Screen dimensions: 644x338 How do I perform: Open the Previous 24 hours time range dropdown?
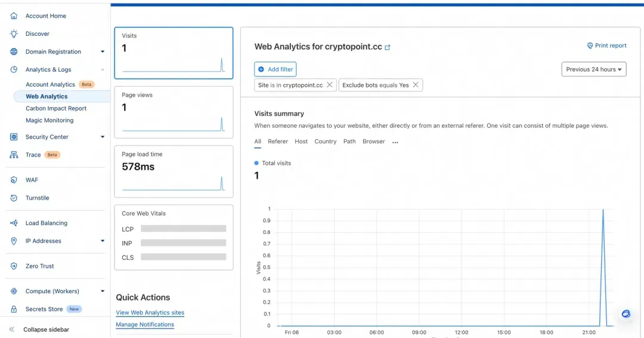pos(594,69)
